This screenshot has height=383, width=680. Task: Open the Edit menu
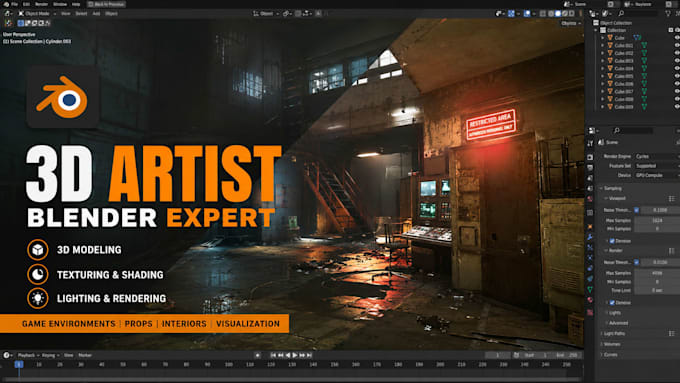click(26, 4)
